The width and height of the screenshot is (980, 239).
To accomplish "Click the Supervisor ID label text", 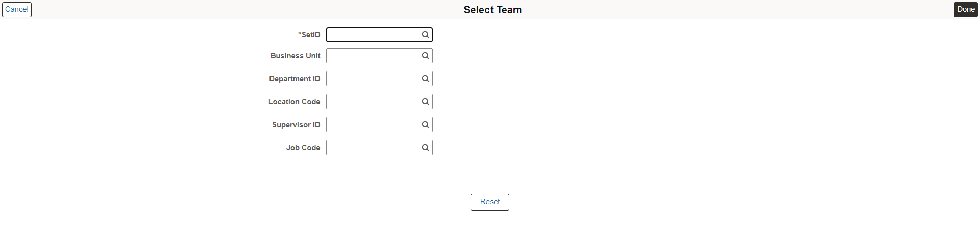I will click(296, 125).
